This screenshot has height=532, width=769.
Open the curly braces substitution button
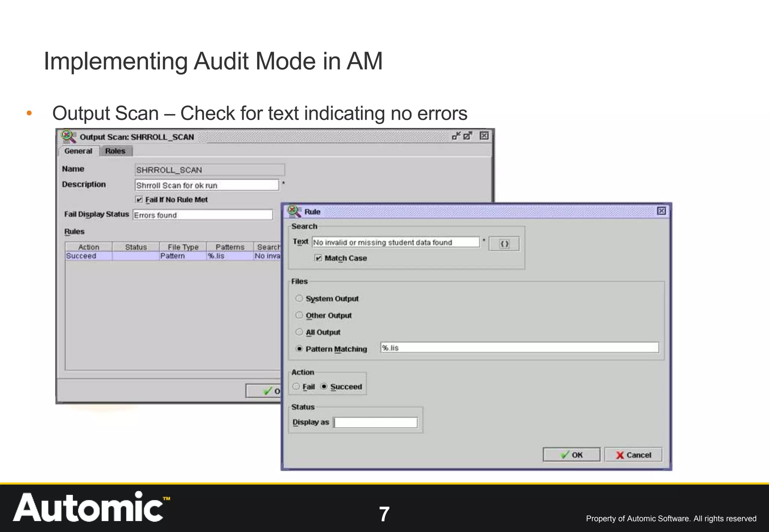[x=504, y=244]
